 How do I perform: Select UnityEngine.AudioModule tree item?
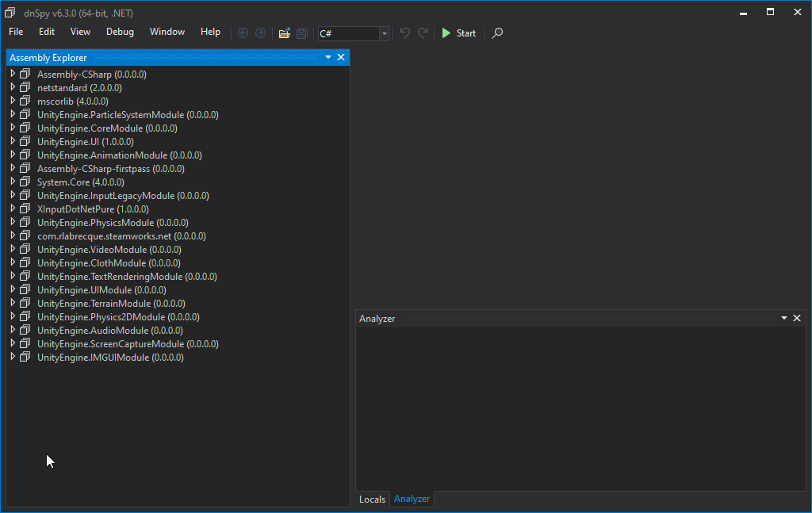[109, 330]
